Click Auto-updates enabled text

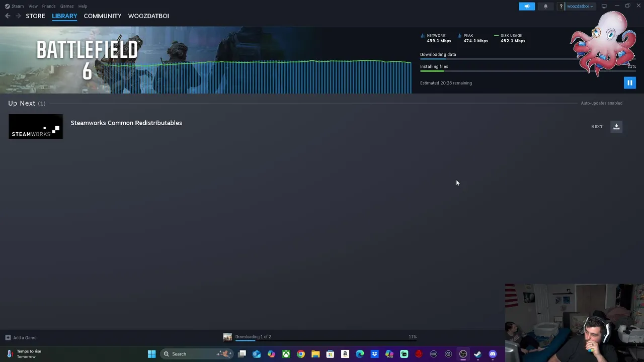[601, 103]
